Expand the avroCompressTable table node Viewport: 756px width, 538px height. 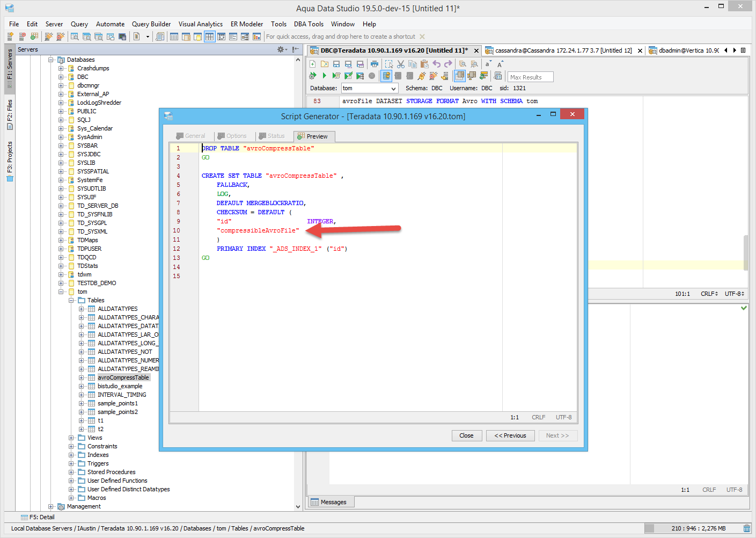click(82, 377)
